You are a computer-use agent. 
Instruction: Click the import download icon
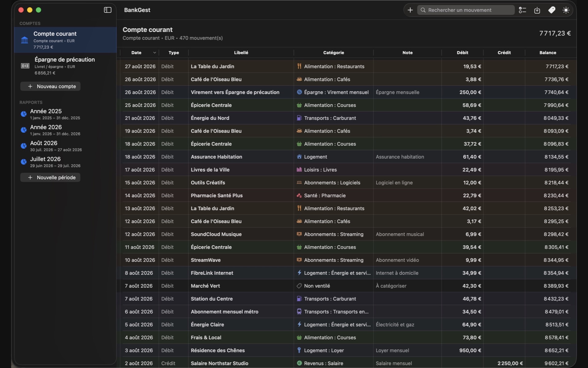[537, 10]
